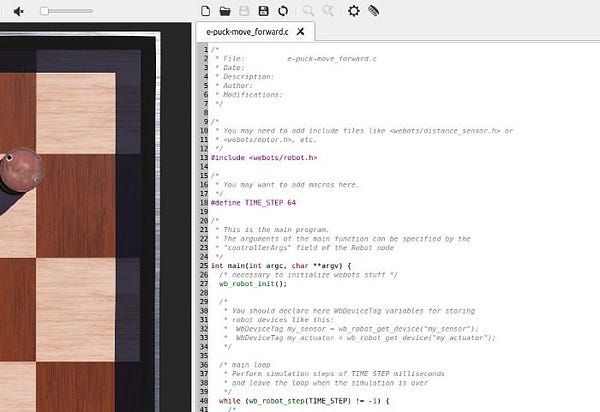Click 'necessary to initialize webots stuff' comment
The image size is (600, 412).
coord(308,275)
